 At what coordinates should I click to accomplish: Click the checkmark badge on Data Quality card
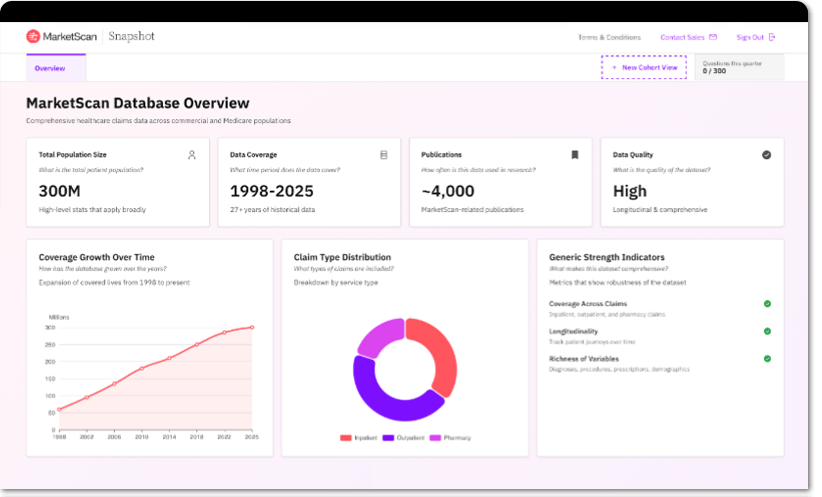click(x=766, y=155)
